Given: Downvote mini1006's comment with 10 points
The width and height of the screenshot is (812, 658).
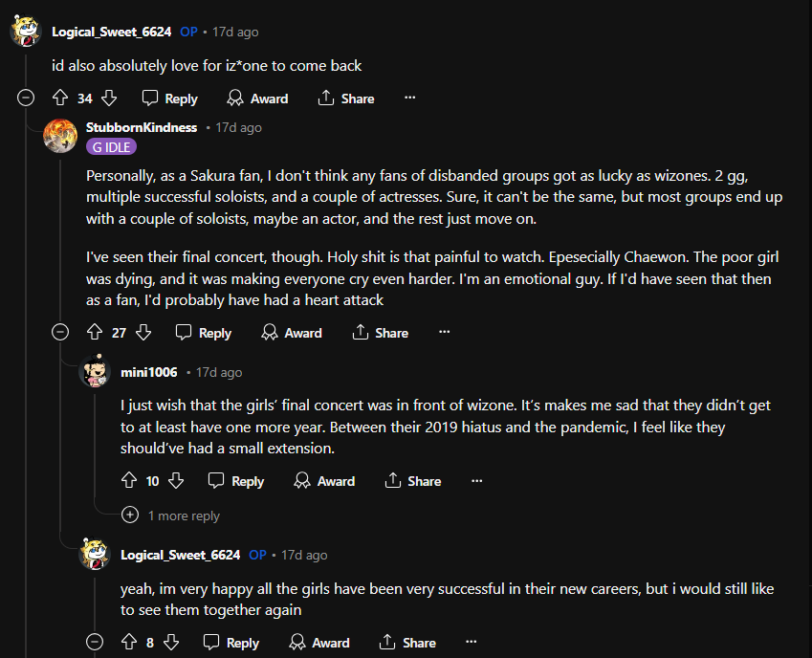Looking at the screenshot, I should point(176,481).
